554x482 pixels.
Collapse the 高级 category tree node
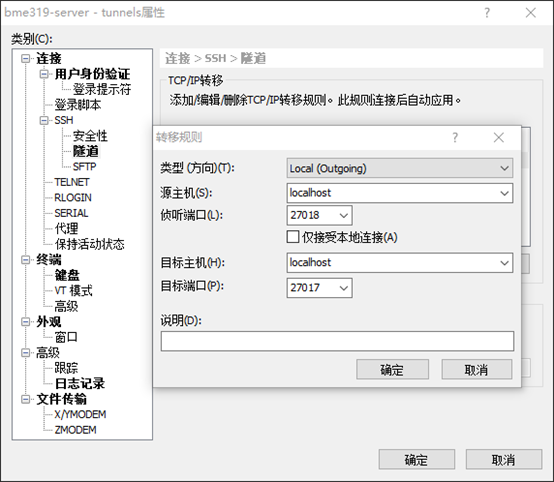click(25, 353)
